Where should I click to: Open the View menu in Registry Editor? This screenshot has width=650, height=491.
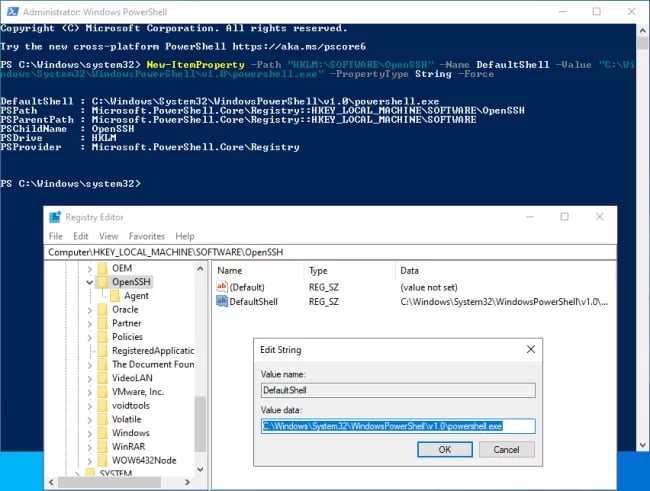coord(109,236)
